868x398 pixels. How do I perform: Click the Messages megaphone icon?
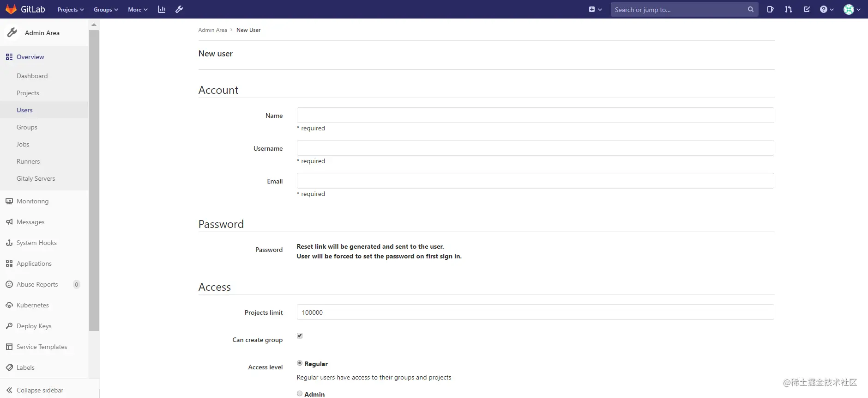pos(9,222)
